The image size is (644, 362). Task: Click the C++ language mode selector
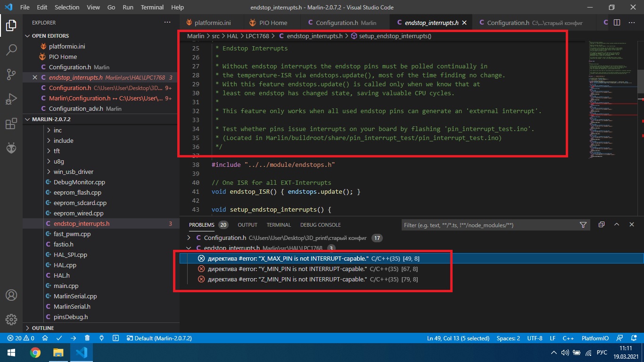[x=568, y=338]
